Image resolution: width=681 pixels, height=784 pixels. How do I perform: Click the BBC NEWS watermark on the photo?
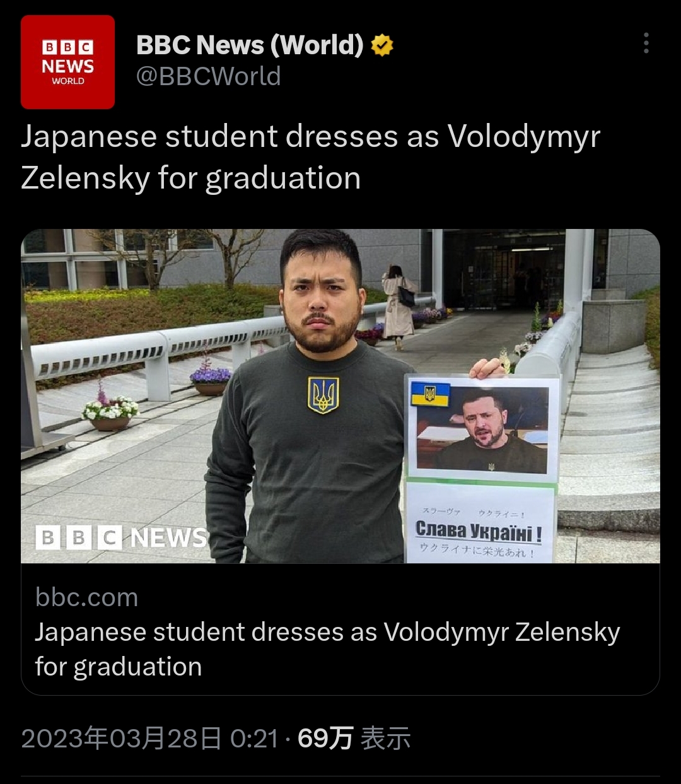(x=121, y=537)
